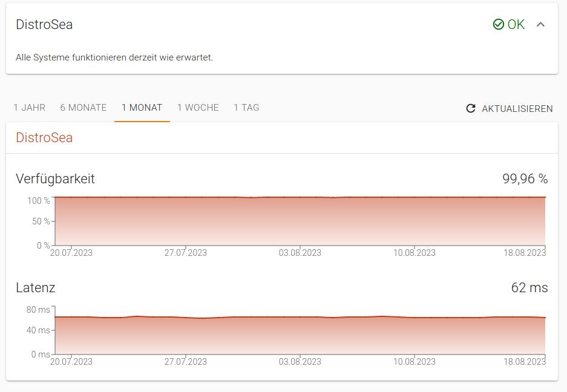Click 03.08.2023 date under availability chart
This screenshot has width=567, height=392.
300,253
